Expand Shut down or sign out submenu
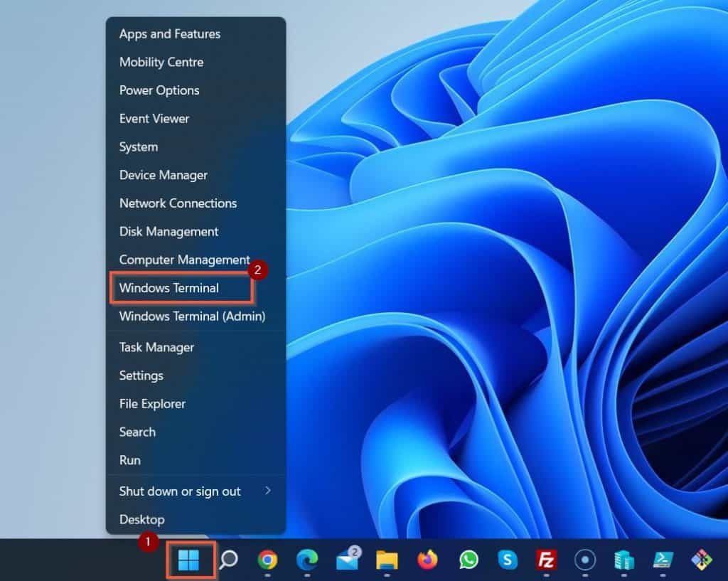 point(196,491)
